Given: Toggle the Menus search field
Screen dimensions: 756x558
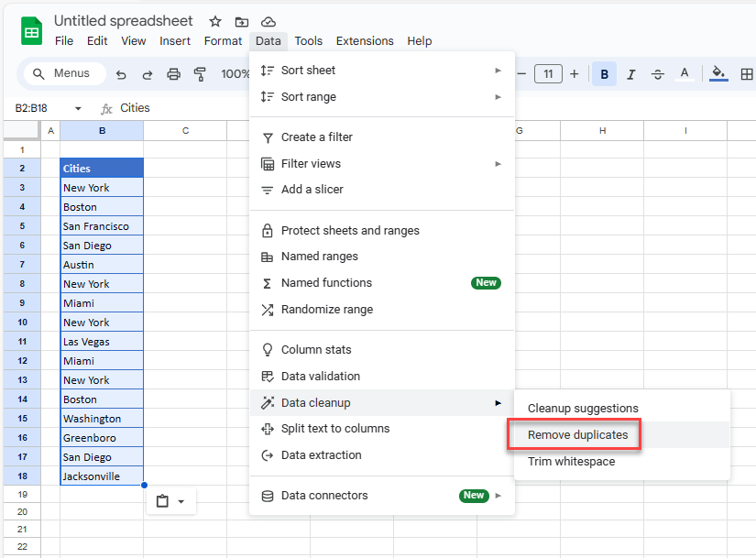Looking at the screenshot, I should (x=62, y=73).
